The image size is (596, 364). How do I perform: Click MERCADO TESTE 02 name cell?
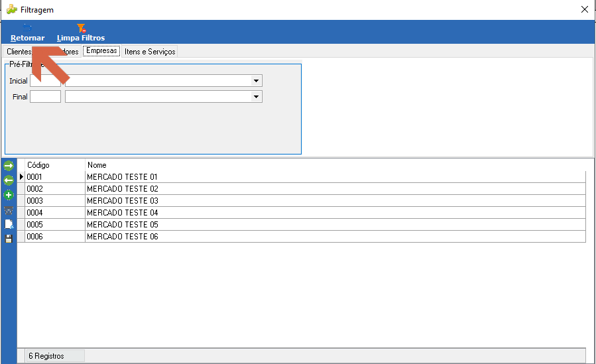point(335,189)
